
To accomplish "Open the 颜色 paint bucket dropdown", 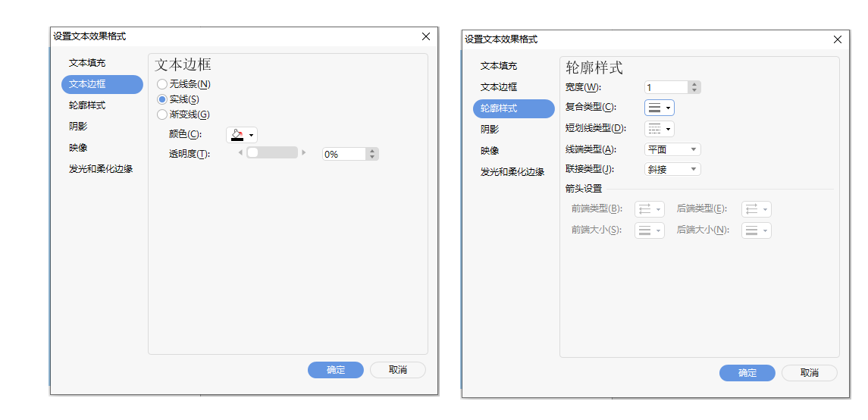I will (x=242, y=134).
